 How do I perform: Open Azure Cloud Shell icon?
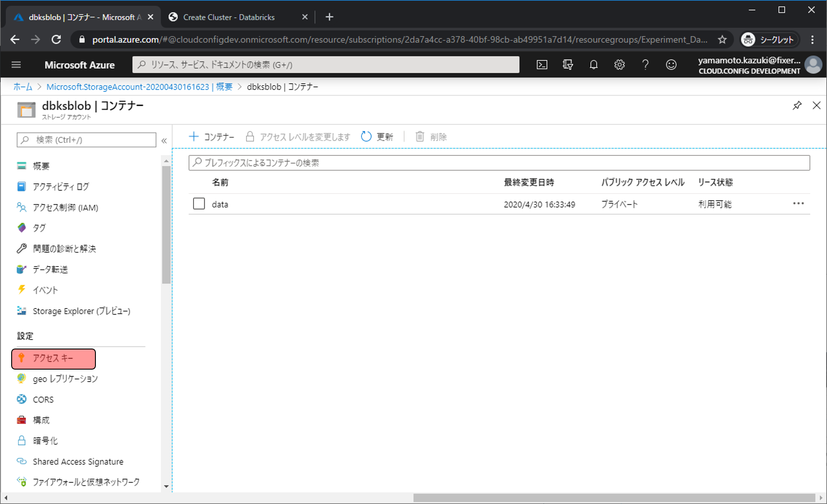(x=542, y=65)
